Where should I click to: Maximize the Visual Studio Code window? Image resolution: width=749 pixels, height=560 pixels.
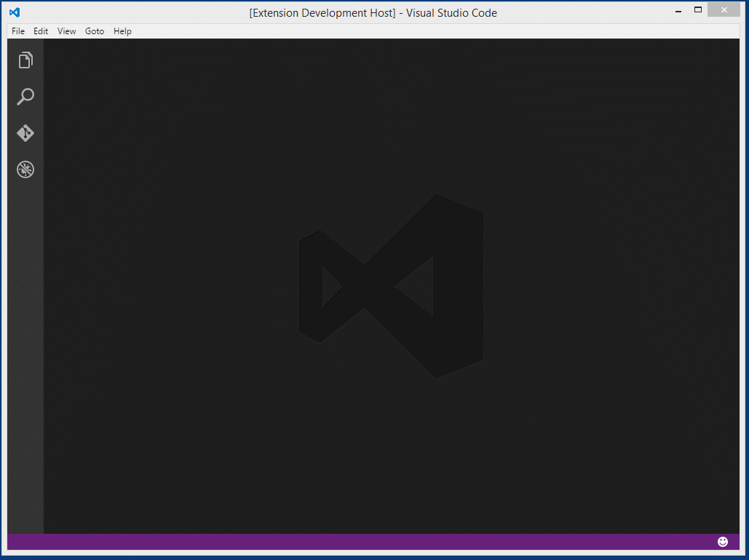click(698, 10)
